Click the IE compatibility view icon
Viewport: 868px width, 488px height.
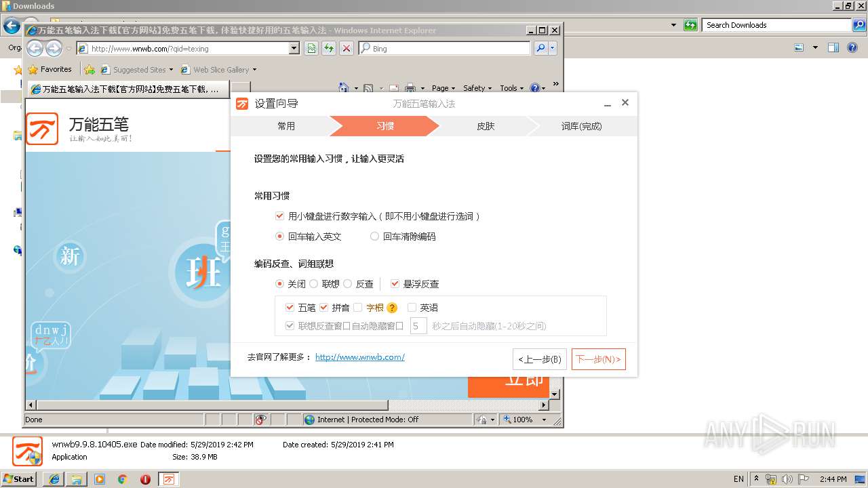[311, 48]
